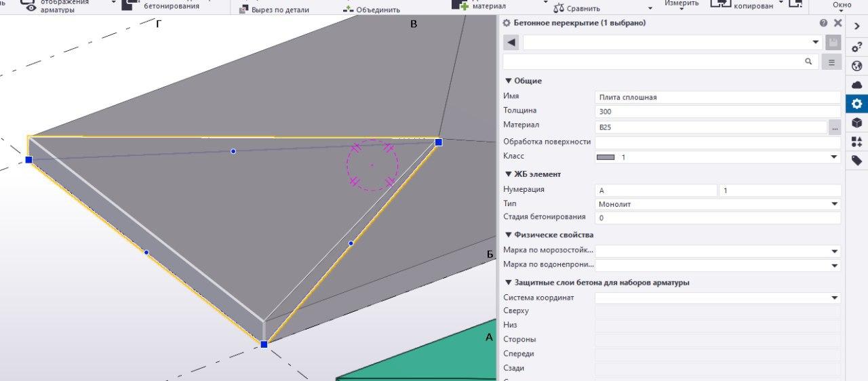Open the custom inquiry gear-question icon

click(x=857, y=46)
